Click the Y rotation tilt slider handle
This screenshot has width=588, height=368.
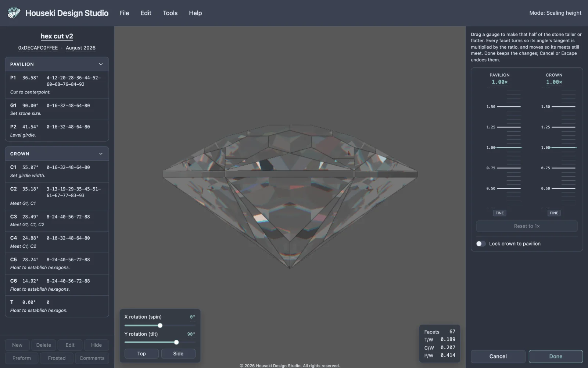coord(176,342)
